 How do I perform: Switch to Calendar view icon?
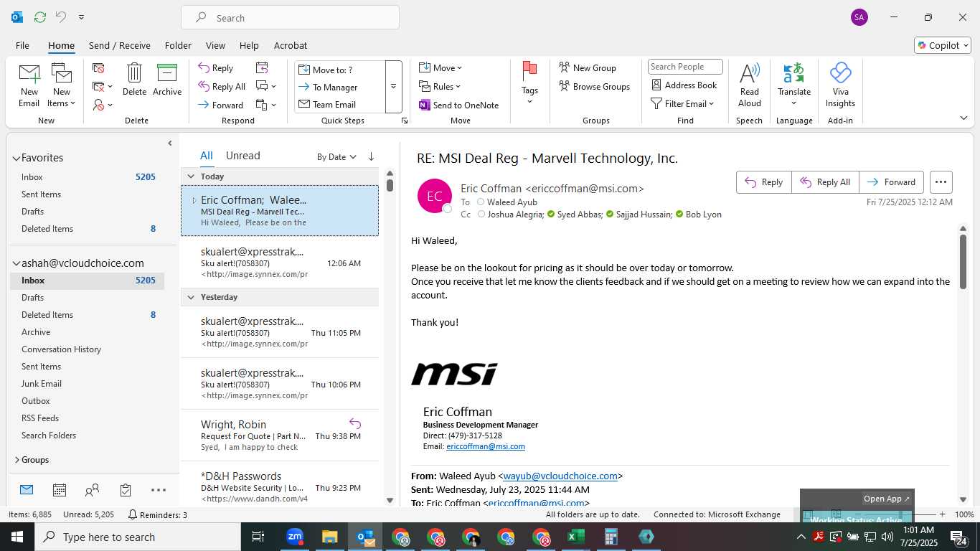60,490
